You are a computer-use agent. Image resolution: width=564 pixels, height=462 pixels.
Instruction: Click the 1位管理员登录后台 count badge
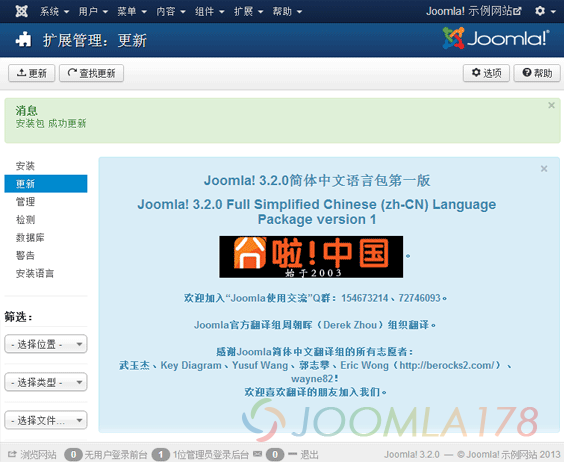coord(161,454)
